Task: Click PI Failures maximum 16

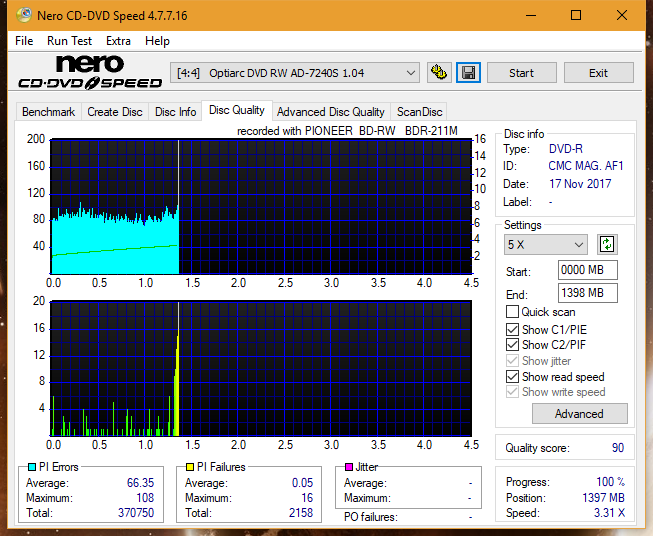Action: pos(307,497)
